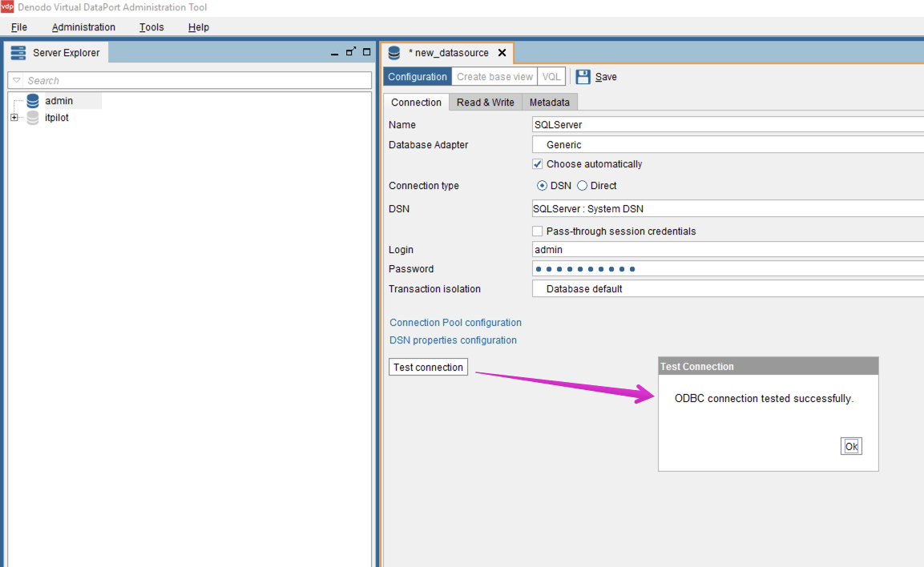This screenshot has height=567, width=924.
Task: Open the Tools menu
Action: pos(151,27)
